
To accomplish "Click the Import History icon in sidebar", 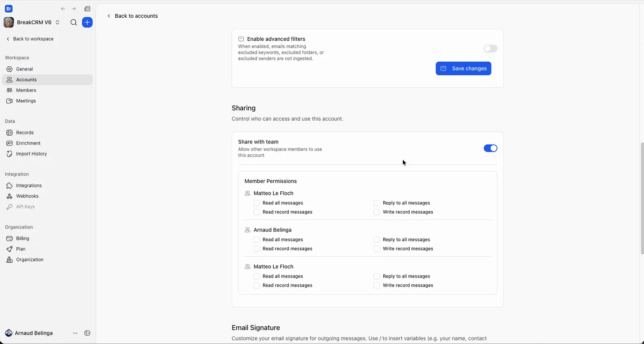I will pyautogui.click(x=9, y=154).
